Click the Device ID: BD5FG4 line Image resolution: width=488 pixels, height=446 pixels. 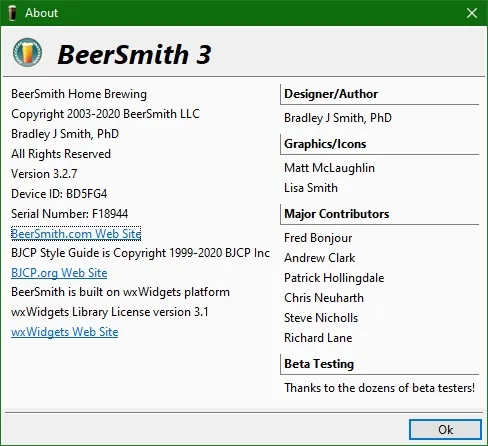59,194
